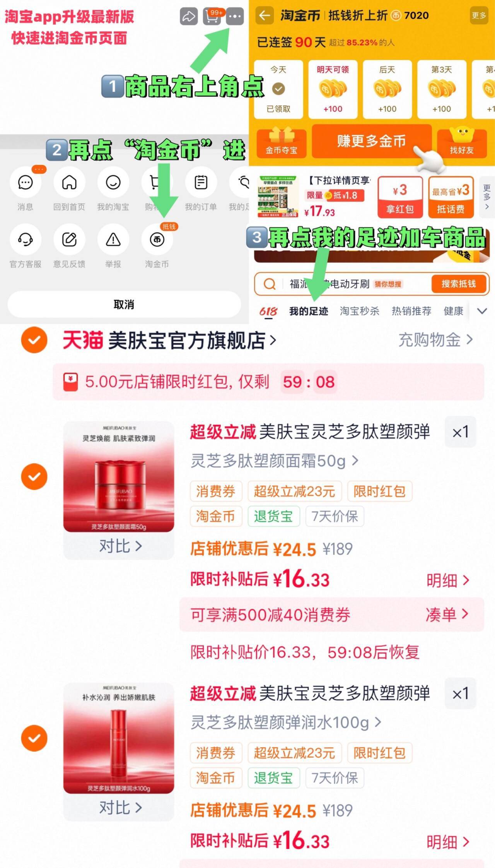Viewport: 495px width, 868px height.
Task: Tap the 赚更多金币 button
Action: click(371, 141)
